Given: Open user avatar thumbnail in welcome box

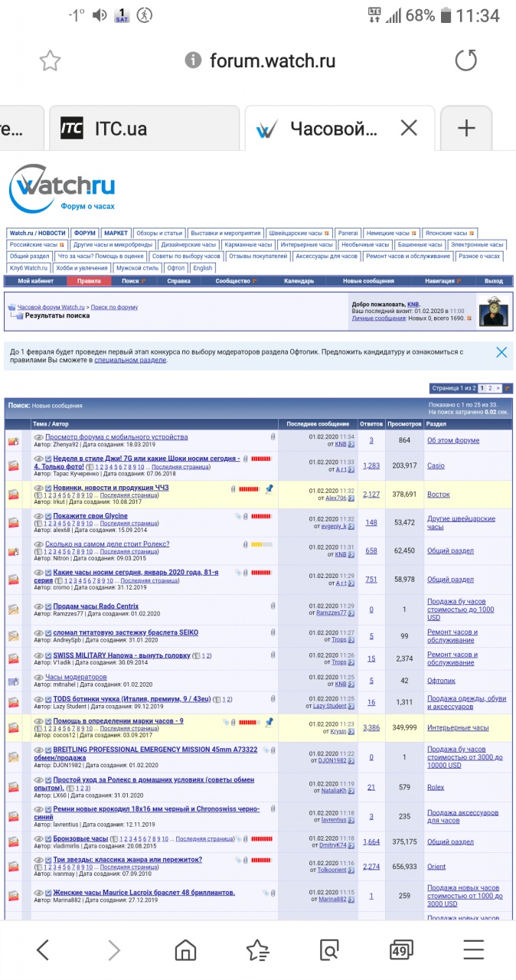Looking at the screenshot, I should click(494, 310).
